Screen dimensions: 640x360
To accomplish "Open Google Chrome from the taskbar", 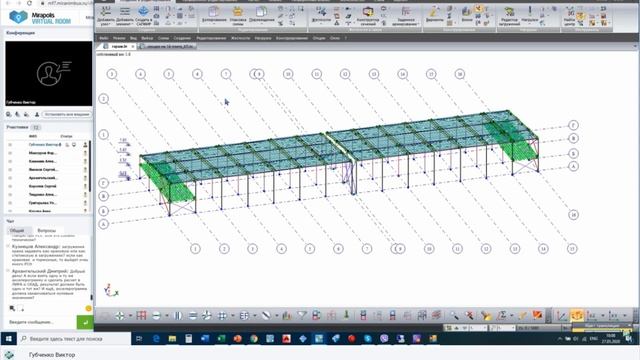I will coord(254,338).
